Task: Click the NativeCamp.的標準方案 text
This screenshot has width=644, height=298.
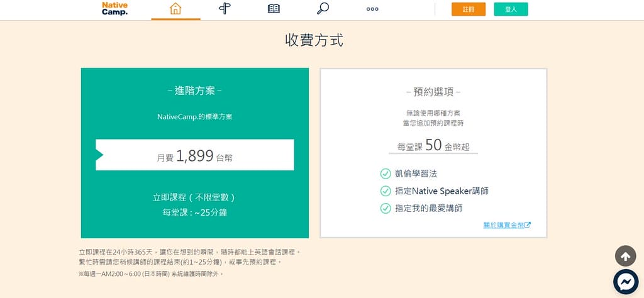Action: point(195,117)
